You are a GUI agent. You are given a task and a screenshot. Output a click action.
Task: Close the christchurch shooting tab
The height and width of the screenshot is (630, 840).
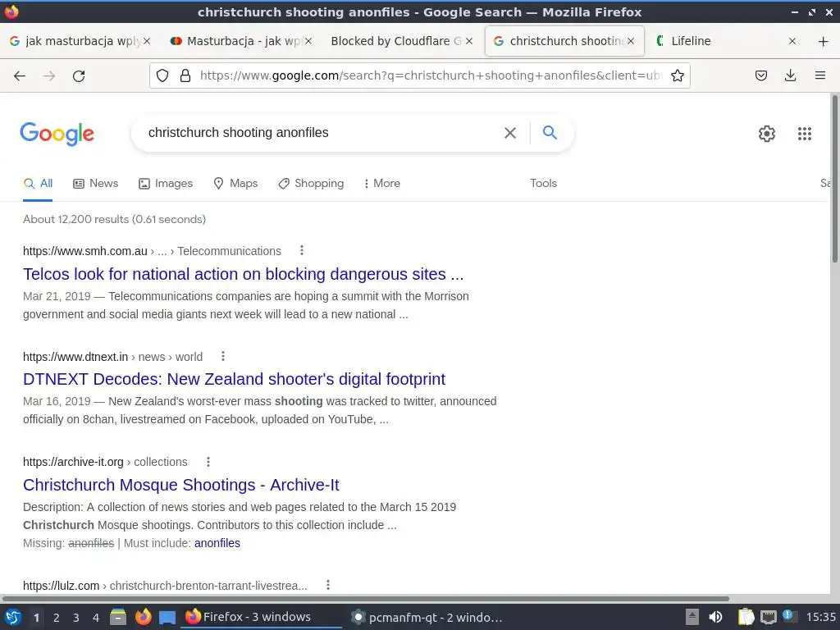tap(631, 41)
